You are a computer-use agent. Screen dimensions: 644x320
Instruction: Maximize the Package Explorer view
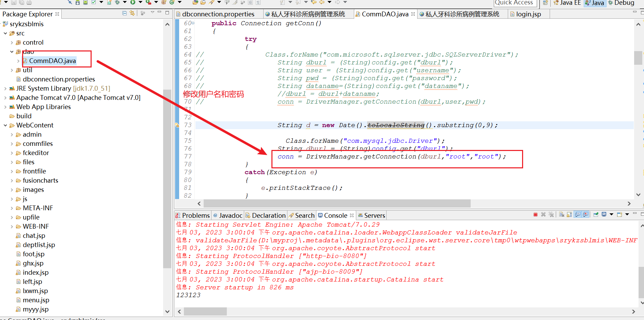(167, 12)
